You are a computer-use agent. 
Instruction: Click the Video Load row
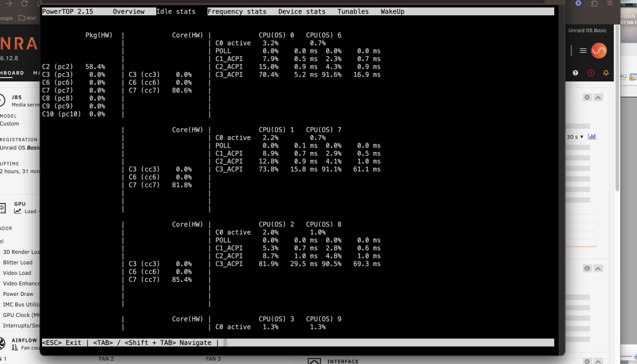[17, 273]
